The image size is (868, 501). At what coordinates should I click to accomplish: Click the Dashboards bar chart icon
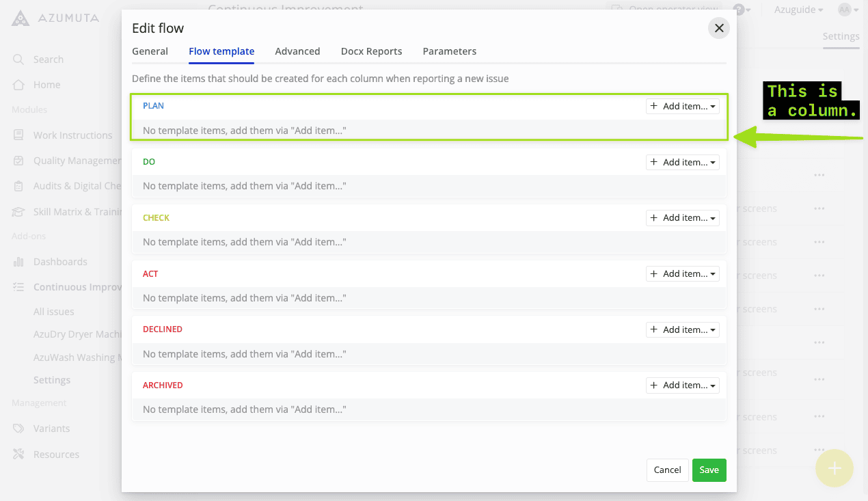(x=18, y=262)
